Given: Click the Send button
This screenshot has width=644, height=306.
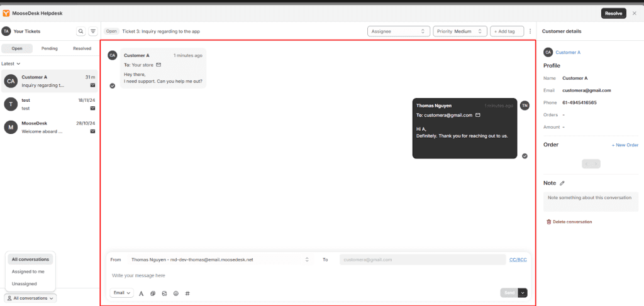Looking at the screenshot, I should [509, 293].
